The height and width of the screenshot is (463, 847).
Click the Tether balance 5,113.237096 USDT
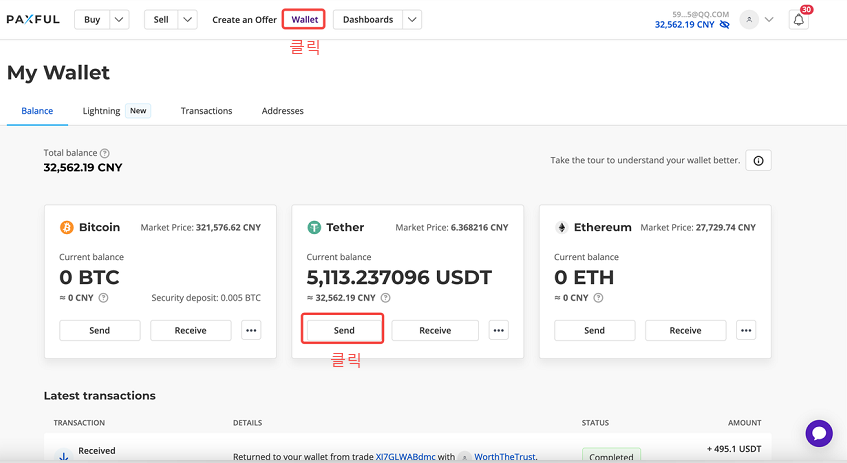pyautogui.click(x=399, y=277)
